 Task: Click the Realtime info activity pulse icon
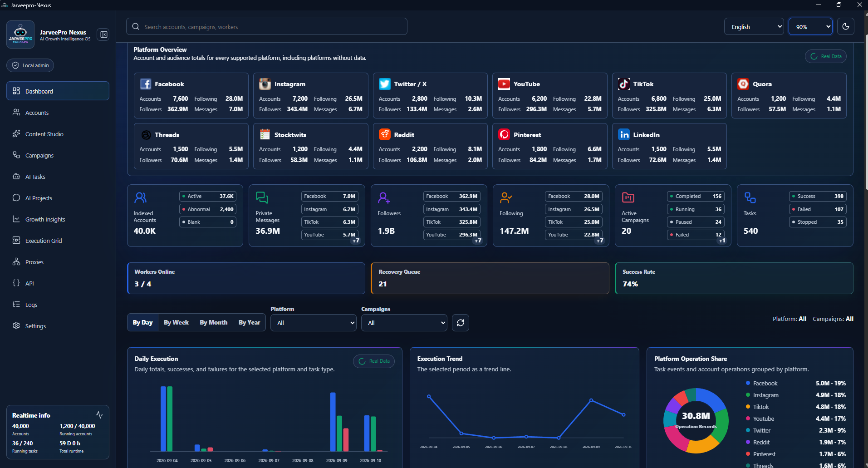pyautogui.click(x=99, y=415)
